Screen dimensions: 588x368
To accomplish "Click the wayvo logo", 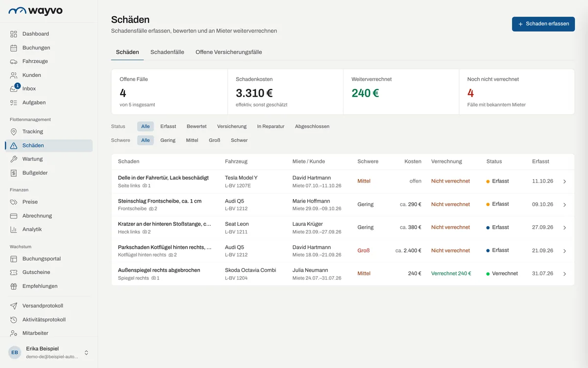I will pos(36,11).
